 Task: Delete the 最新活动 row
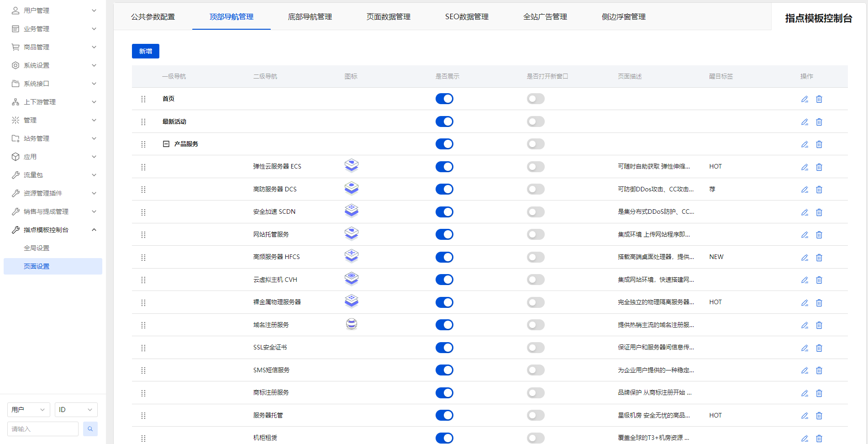tap(819, 122)
